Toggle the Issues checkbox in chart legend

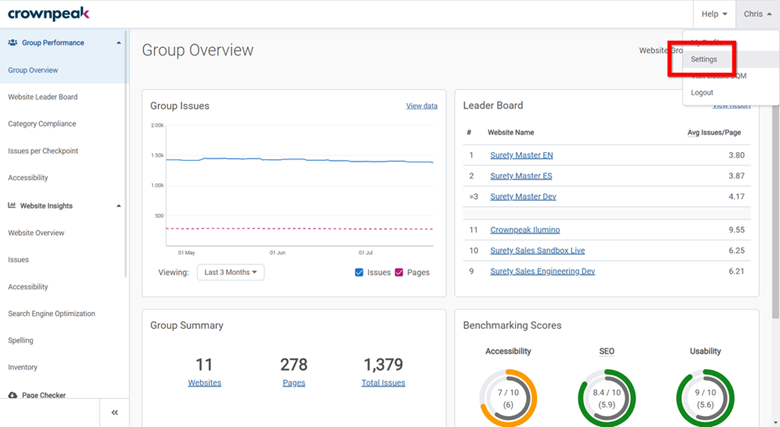coord(359,272)
